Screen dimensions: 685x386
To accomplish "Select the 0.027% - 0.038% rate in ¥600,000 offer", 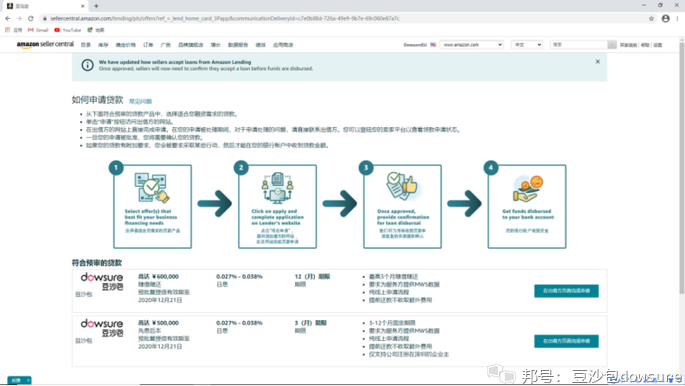I will click(x=239, y=276).
